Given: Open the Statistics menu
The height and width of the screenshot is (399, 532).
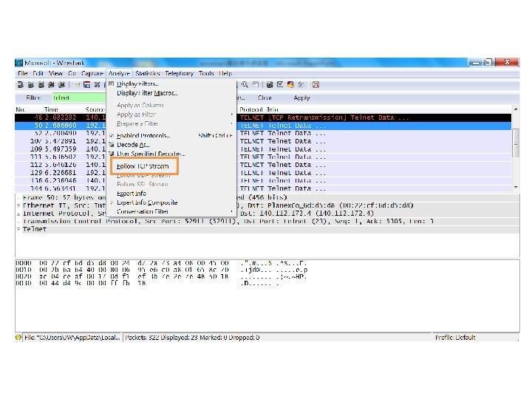Looking at the screenshot, I should pos(148,73).
